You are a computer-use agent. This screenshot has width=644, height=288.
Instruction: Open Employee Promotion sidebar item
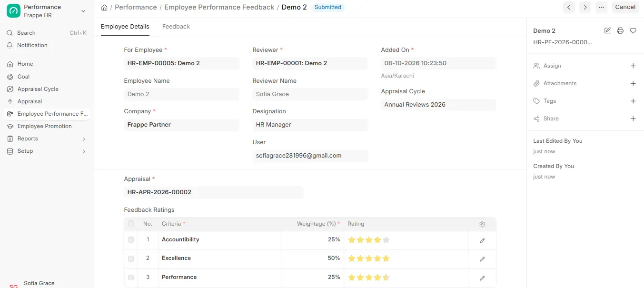[x=47, y=126]
